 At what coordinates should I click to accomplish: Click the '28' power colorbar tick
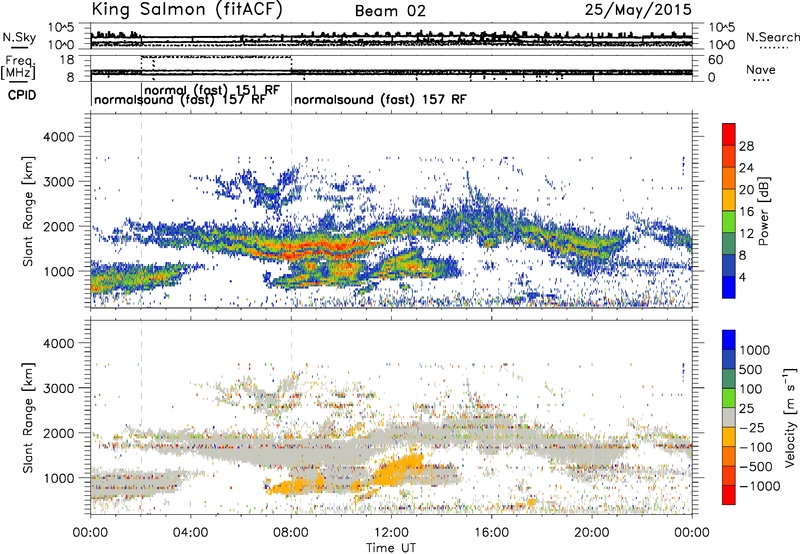click(x=746, y=146)
